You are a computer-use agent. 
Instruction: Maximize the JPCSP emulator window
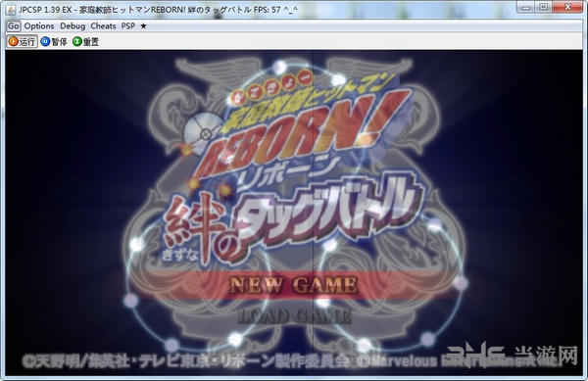543,7
